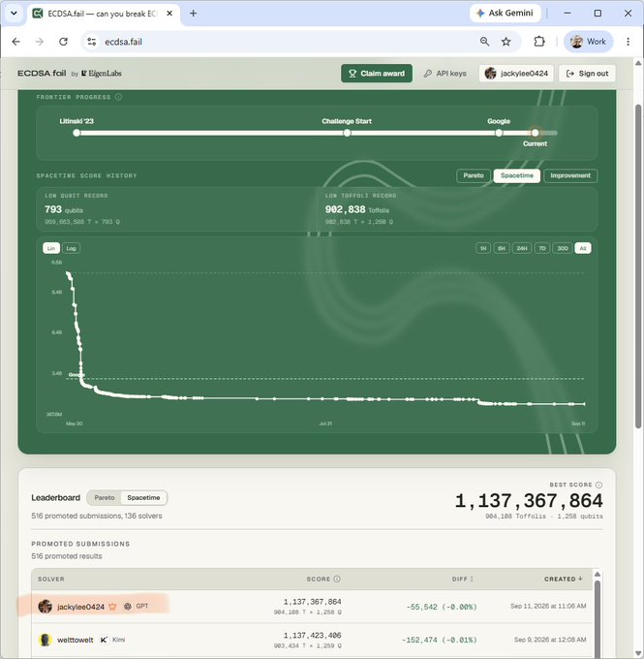Open the Extensions puzzle icon
The height and width of the screenshot is (659, 644).
pos(539,42)
